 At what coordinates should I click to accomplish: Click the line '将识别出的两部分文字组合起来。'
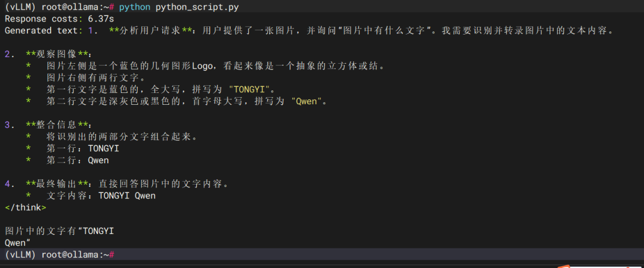(x=122, y=136)
